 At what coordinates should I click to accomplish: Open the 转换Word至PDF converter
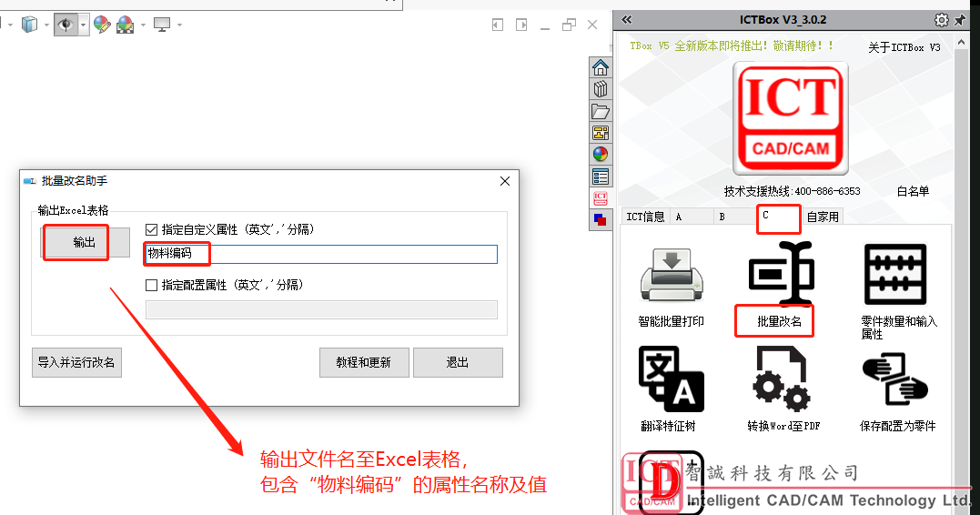[x=783, y=389]
